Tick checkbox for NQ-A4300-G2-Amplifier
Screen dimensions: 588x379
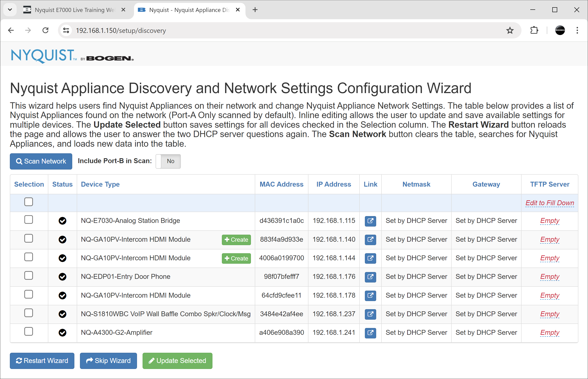29,332
